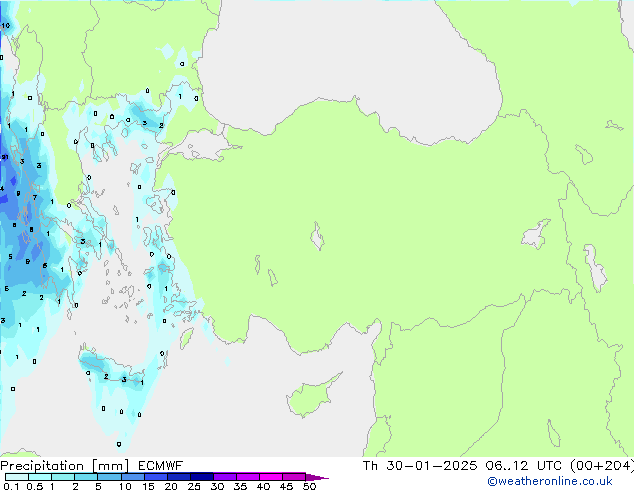Click the island of Crete on the map
The height and width of the screenshot is (490, 634).
(x=109, y=366)
